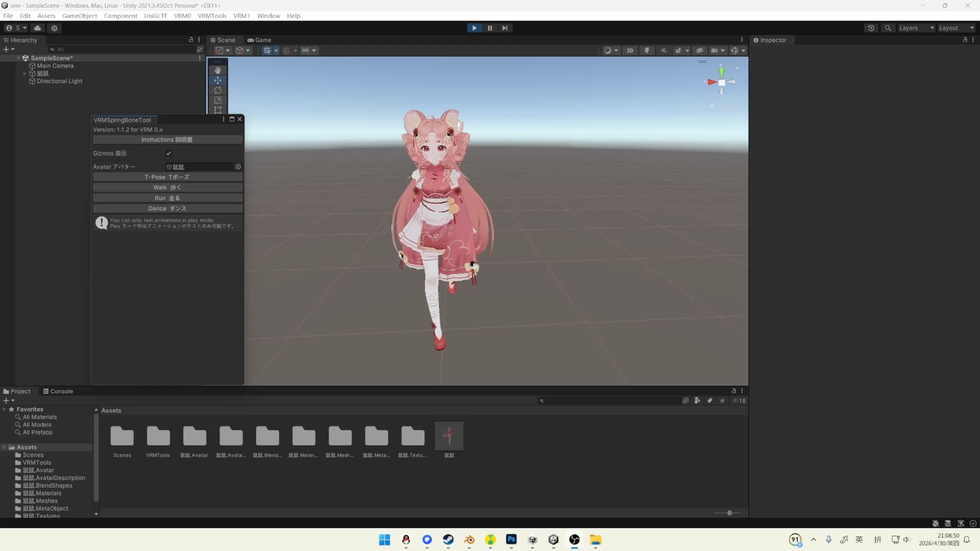Switch to the Game tab
Screen dimensions: 980x551
point(259,40)
